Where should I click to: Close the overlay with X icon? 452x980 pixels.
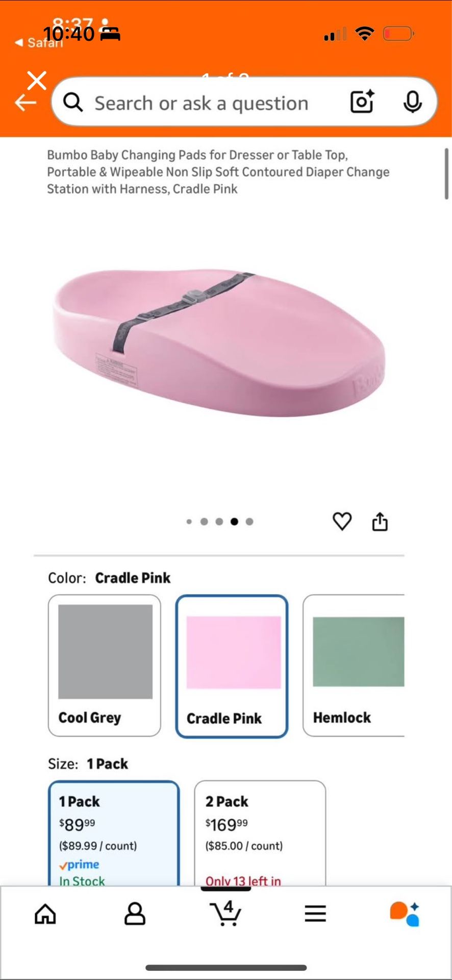tap(37, 80)
